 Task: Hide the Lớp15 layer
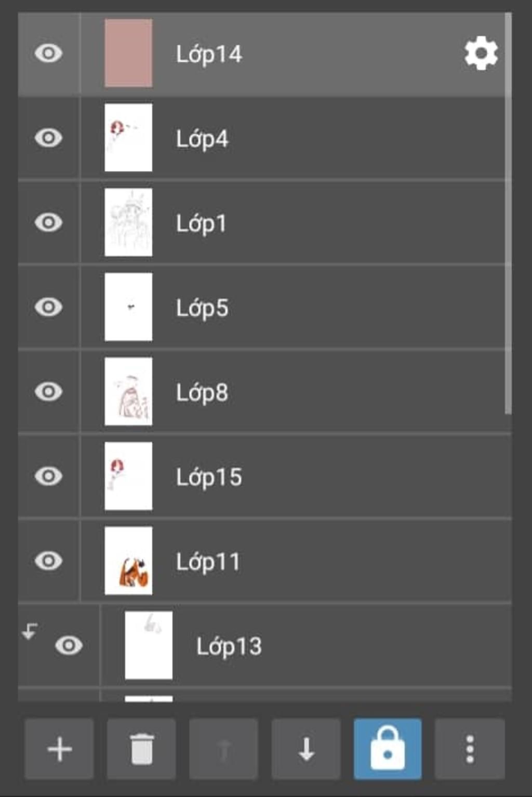49,476
